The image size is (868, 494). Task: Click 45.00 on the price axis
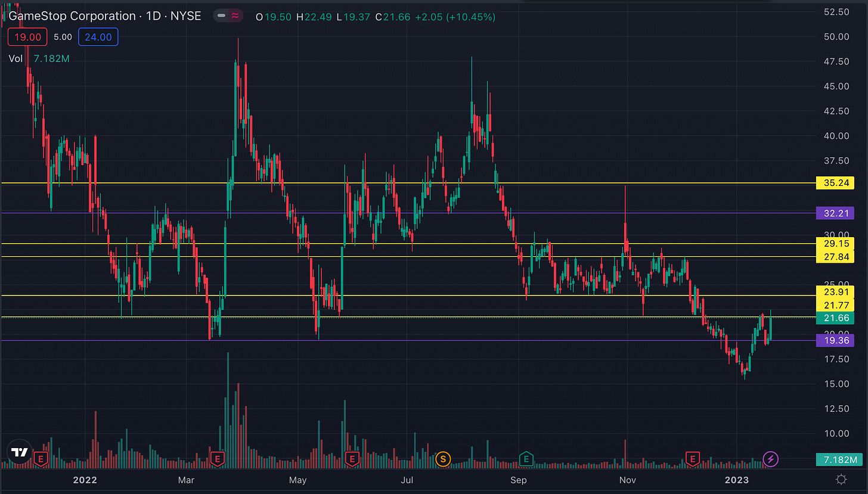pyautogui.click(x=836, y=86)
